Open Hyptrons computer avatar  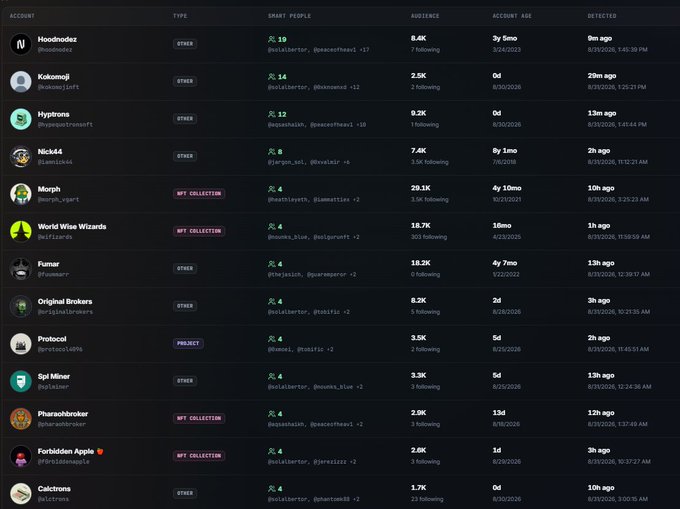(x=21, y=119)
